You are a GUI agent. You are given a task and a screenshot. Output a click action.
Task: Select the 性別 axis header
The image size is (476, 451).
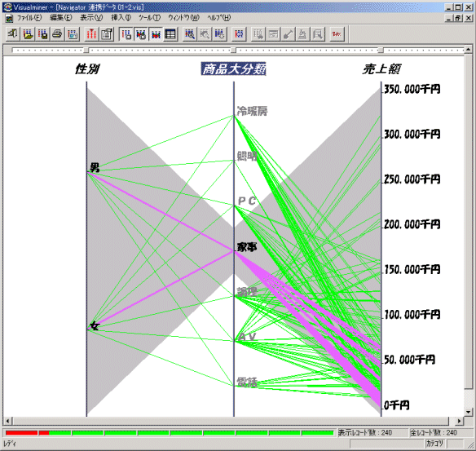click(87, 69)
